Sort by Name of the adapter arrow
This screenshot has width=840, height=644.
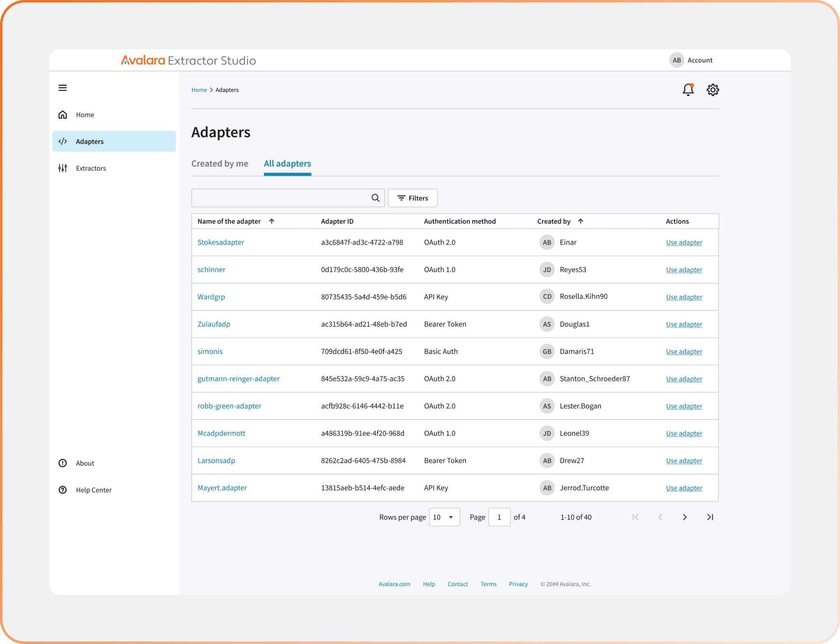272,221
